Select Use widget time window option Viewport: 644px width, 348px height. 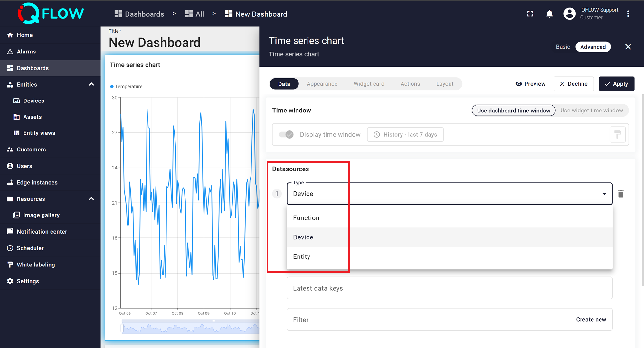pyautogui.click(x=592, y=111)
